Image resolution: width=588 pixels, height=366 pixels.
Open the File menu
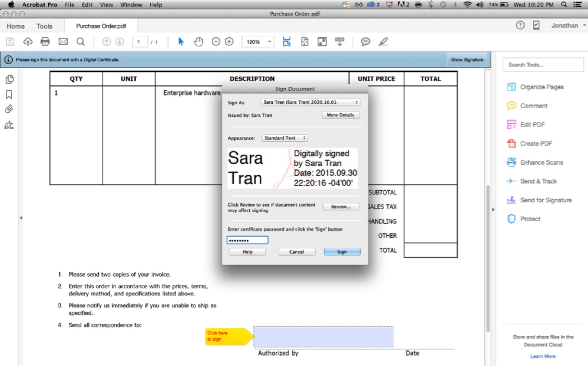click(70, 5)
